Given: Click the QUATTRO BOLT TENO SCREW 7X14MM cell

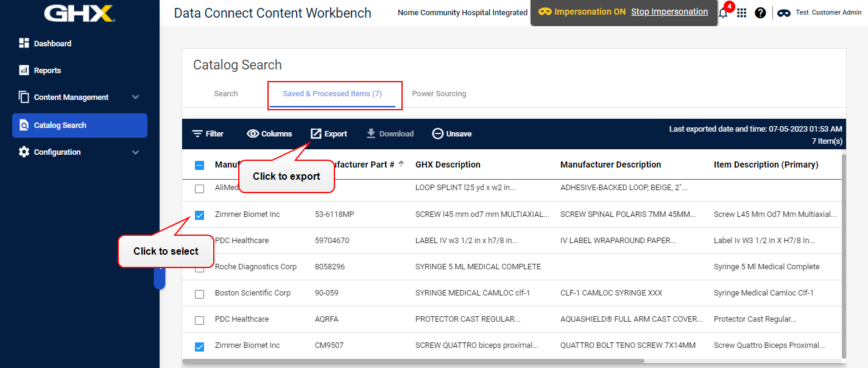Looking at the screenshot, I should [x=628, y=345].
